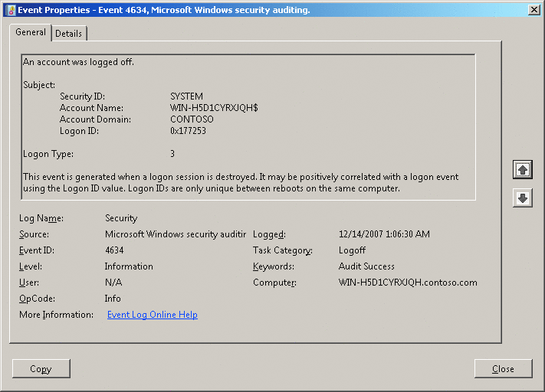The image size is (545, 392).
Task: Click the Computer name field value
Action: [408, 283]
